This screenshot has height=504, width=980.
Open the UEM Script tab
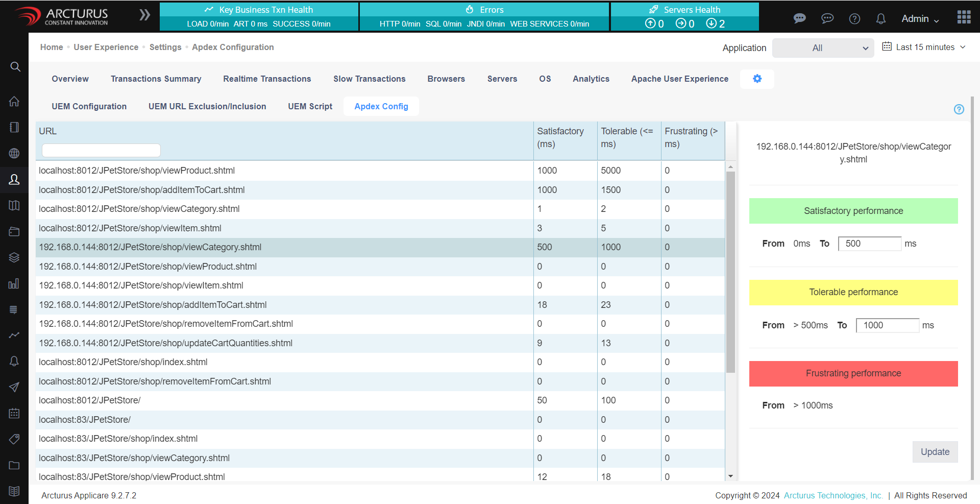click(310, 106)
